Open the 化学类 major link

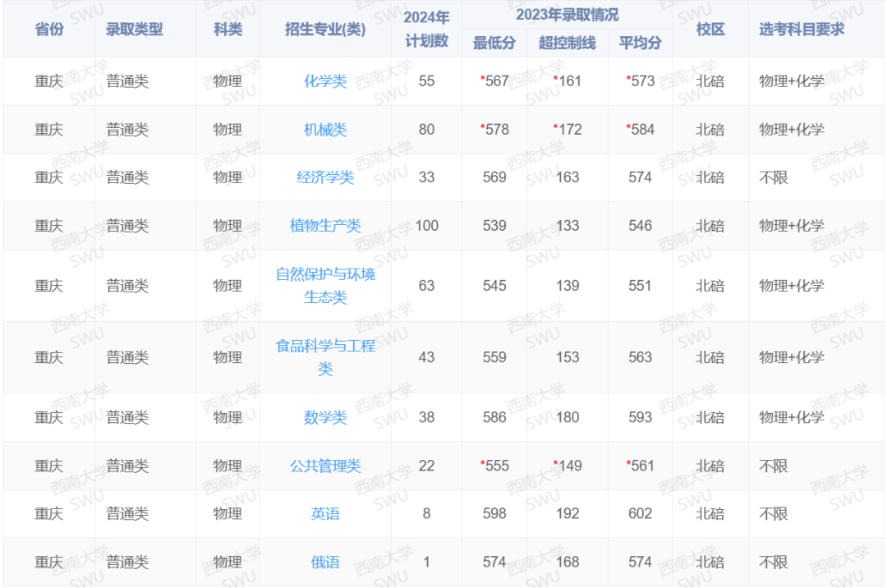[x=325, y=81]
